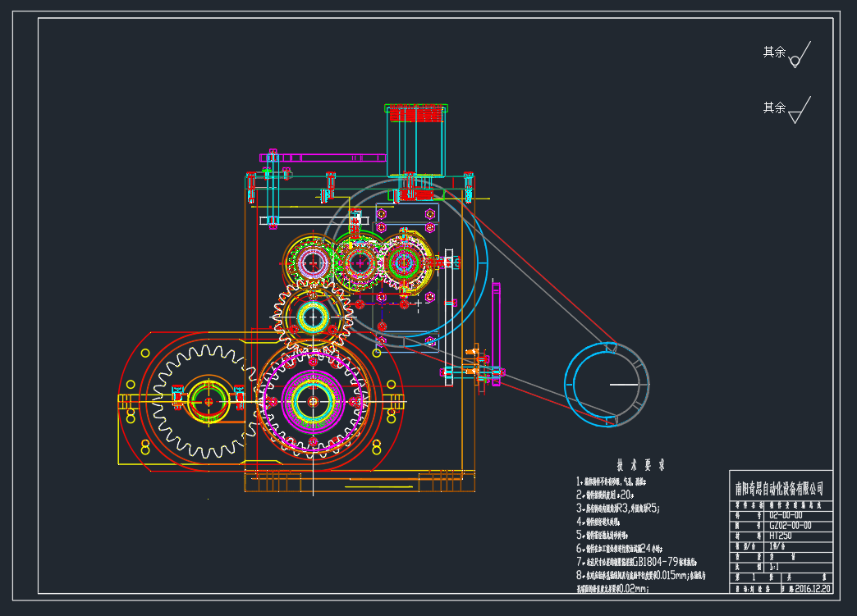The width and height of the screenshot is (857, 616).
Task: Select the HT250 material cell
Action: click(x=781, y=534)
